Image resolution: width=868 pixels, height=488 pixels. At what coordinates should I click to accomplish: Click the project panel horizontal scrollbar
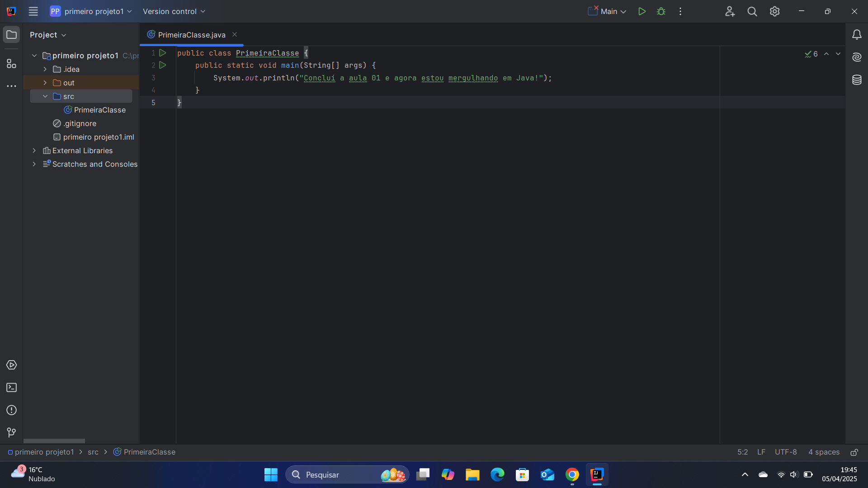point(54,441)
